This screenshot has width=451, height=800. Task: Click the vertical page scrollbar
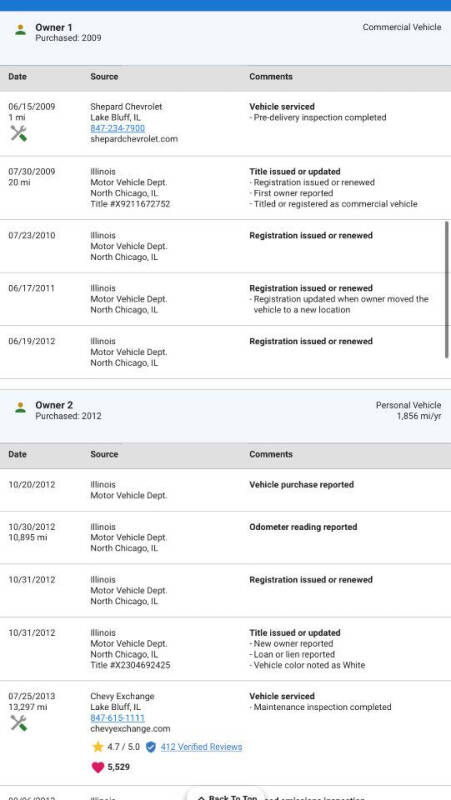coord(447,289)
